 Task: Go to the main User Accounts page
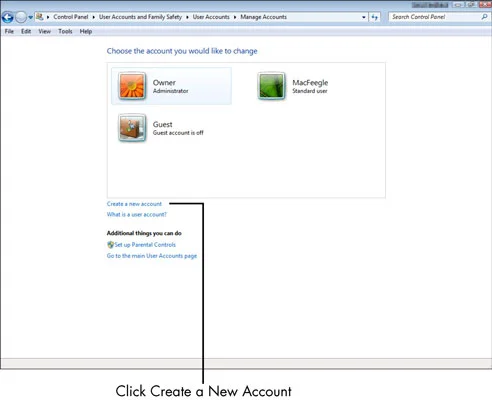pyautogui.click(x=152, y=256)
